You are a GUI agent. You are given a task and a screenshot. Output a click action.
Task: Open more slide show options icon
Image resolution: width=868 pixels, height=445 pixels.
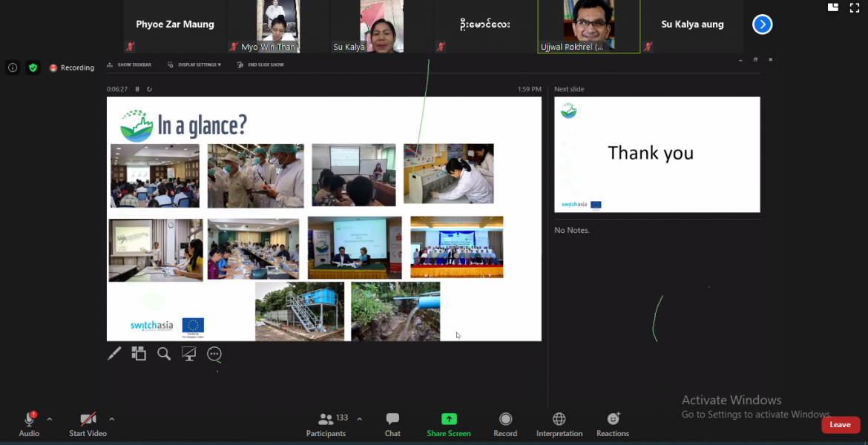(214, 354)
